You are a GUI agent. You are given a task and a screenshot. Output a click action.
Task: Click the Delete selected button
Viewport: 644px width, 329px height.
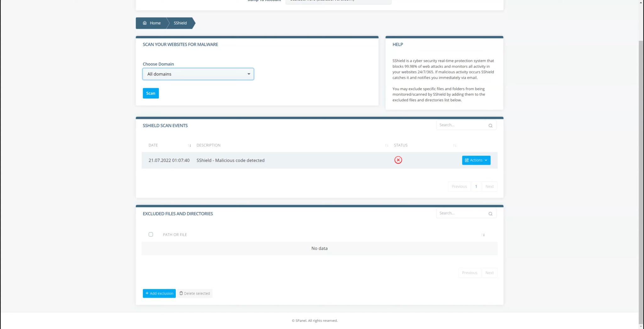tap(195, 293)
